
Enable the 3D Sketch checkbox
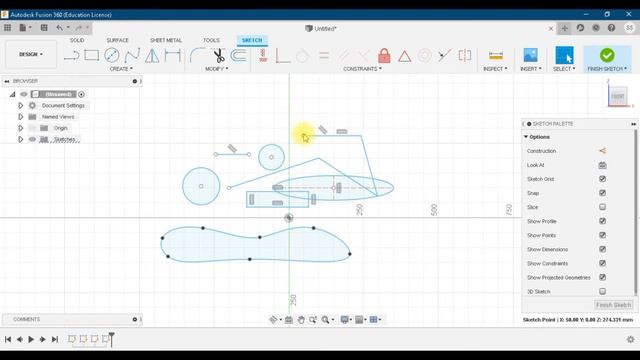coord(602,291)
